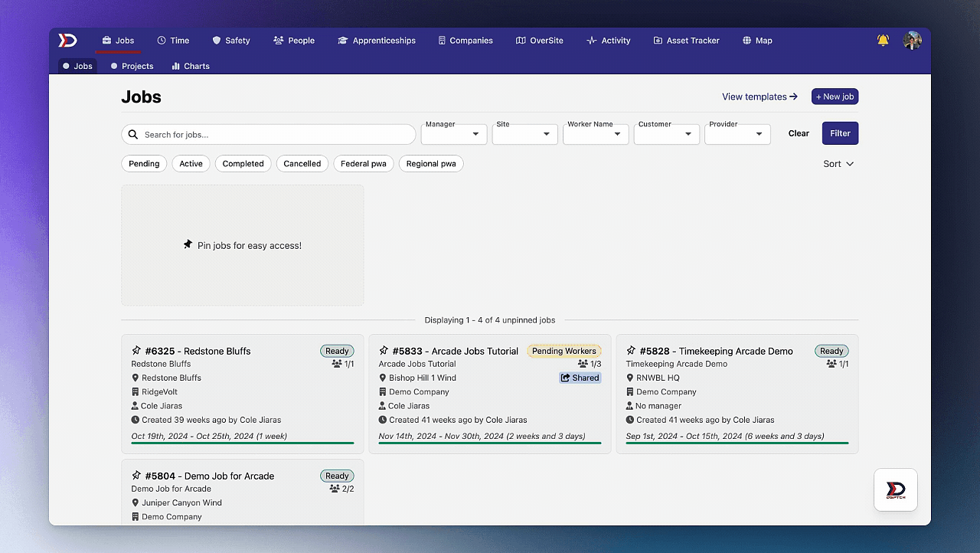Open the user profile avatar
980x553 pixels.
[x=912, y=41]
